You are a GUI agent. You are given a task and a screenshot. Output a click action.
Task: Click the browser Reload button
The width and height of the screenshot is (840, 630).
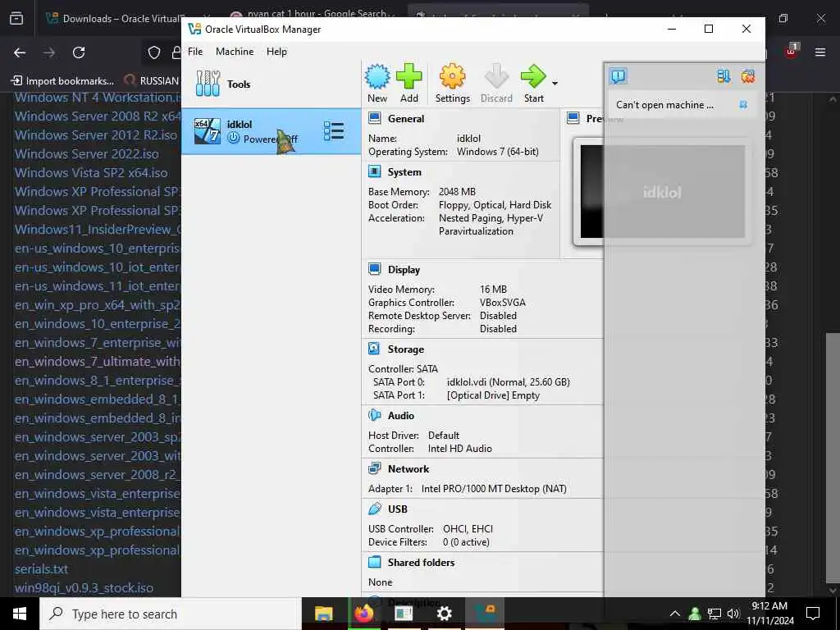(79, 52)
